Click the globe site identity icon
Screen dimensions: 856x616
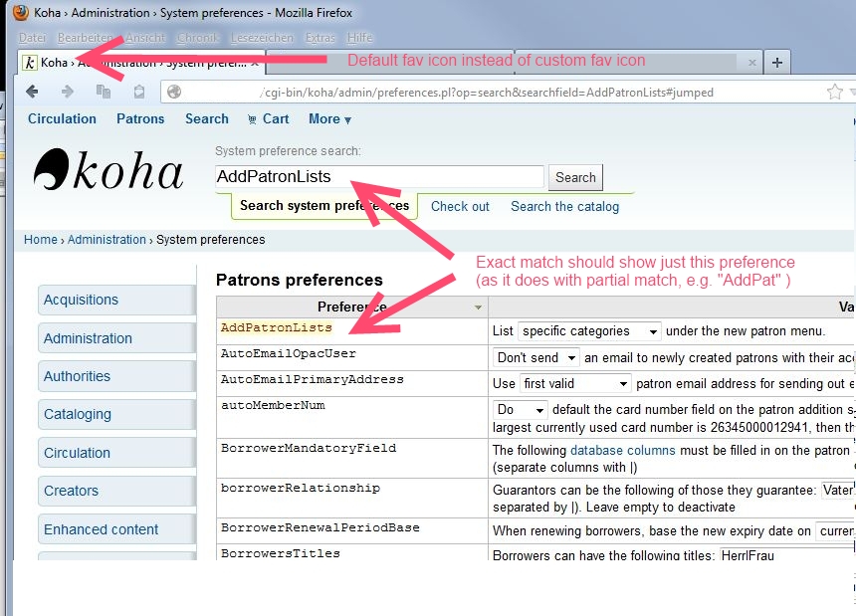tap(175, 92)
